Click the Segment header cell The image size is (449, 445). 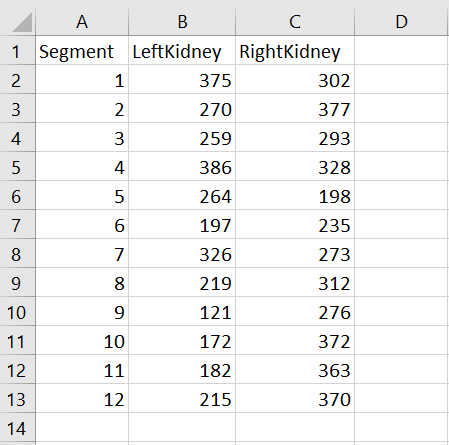(x=82, y=50)
